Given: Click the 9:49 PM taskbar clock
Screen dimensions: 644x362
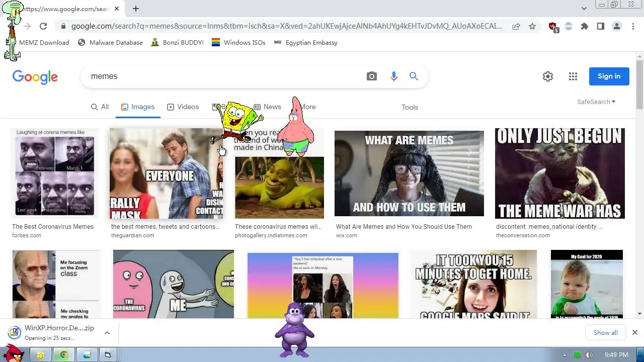Looking at the screenshot, I should pos(616,355).
